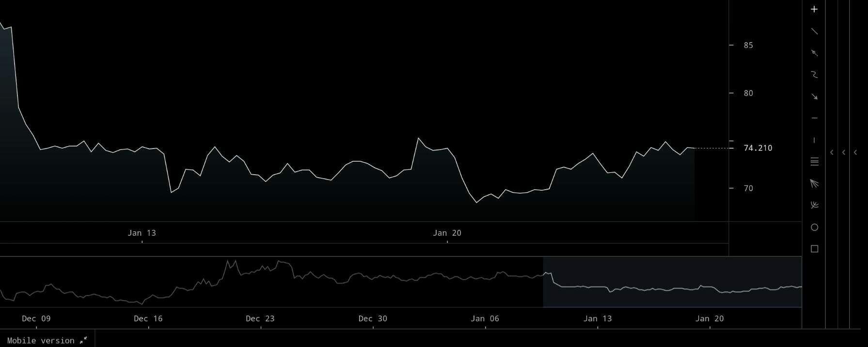Expand the rightmost collapsed side panel chevron
Viewport: 868px width, 347px height.
855,152
